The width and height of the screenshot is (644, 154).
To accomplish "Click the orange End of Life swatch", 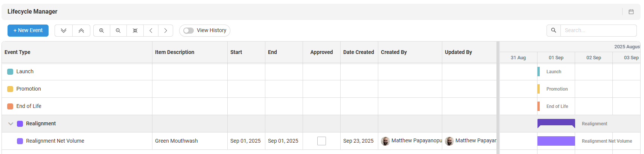I will click(x=10, y=106).
